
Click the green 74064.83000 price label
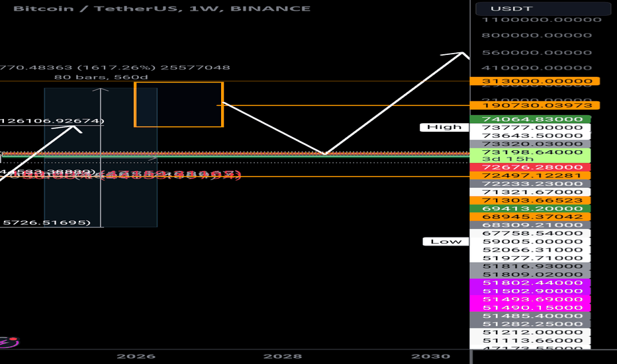[530, 119]
